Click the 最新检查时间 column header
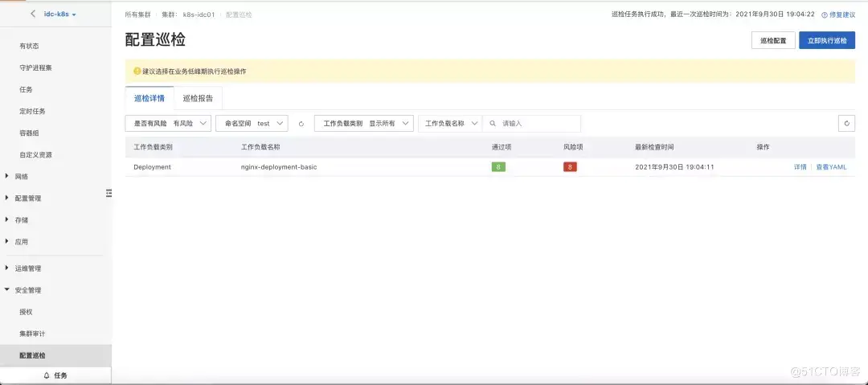Viewport: 868px width, 385px height. click(654, 147)
